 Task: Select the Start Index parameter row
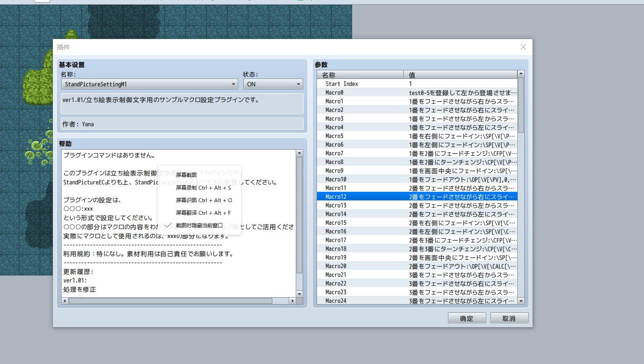coord(417,84)
